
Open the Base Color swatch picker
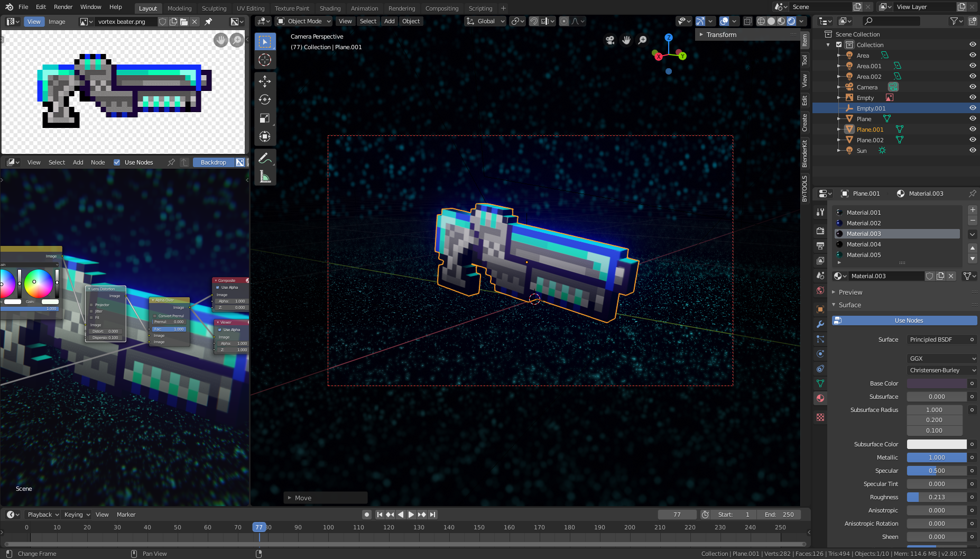(x=936, y=383)
